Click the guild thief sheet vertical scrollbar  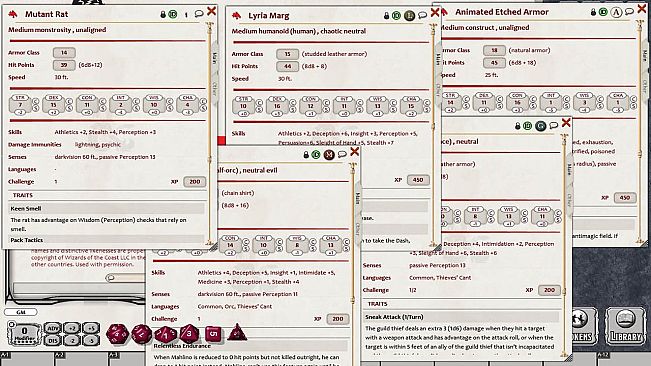pos(563,245)
